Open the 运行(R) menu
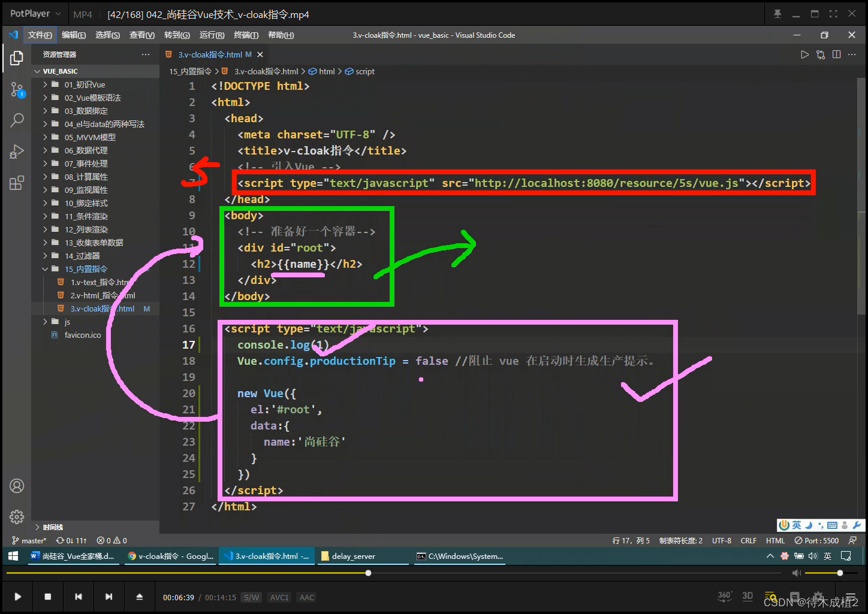Screen dimensions: 868x614 coord(212,35)
